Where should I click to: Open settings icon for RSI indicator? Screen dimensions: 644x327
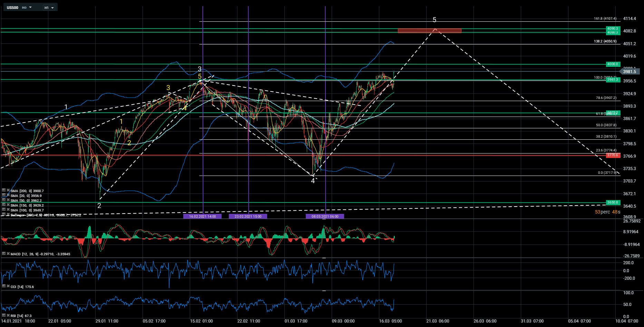3,315
